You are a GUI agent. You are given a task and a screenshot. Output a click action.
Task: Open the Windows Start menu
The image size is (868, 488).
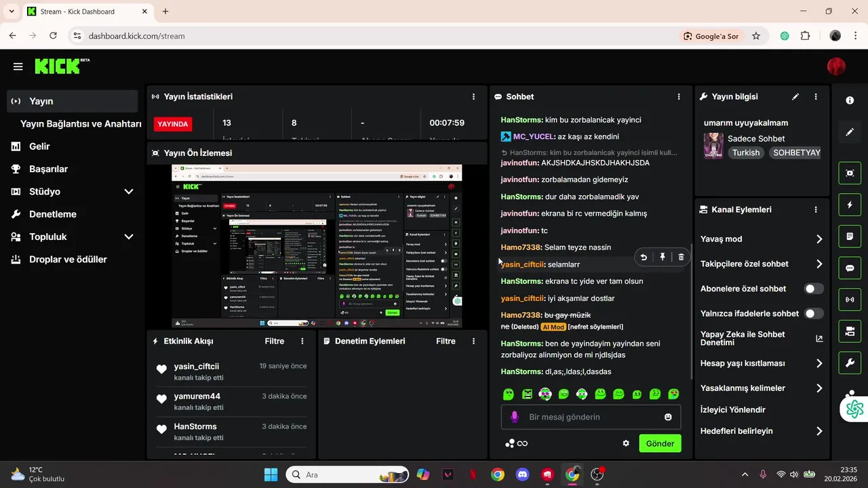pyautogui.click(x=271, y=474)
